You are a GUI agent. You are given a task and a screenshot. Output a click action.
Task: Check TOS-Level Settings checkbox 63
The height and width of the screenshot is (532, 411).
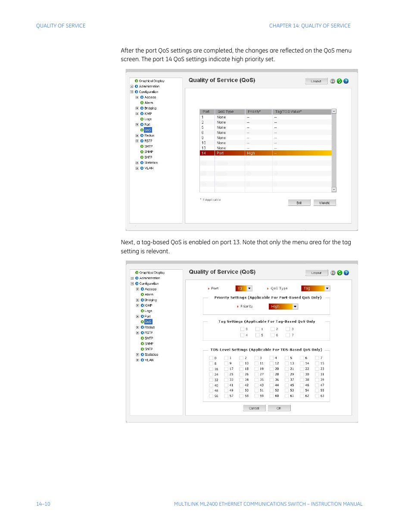[317, 395]
